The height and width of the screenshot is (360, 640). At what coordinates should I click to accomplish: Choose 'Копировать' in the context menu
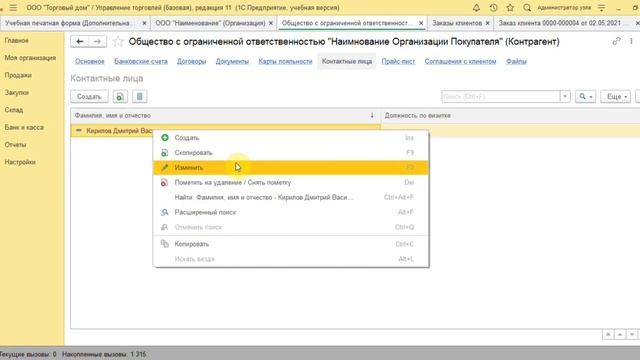coord(291,244)
